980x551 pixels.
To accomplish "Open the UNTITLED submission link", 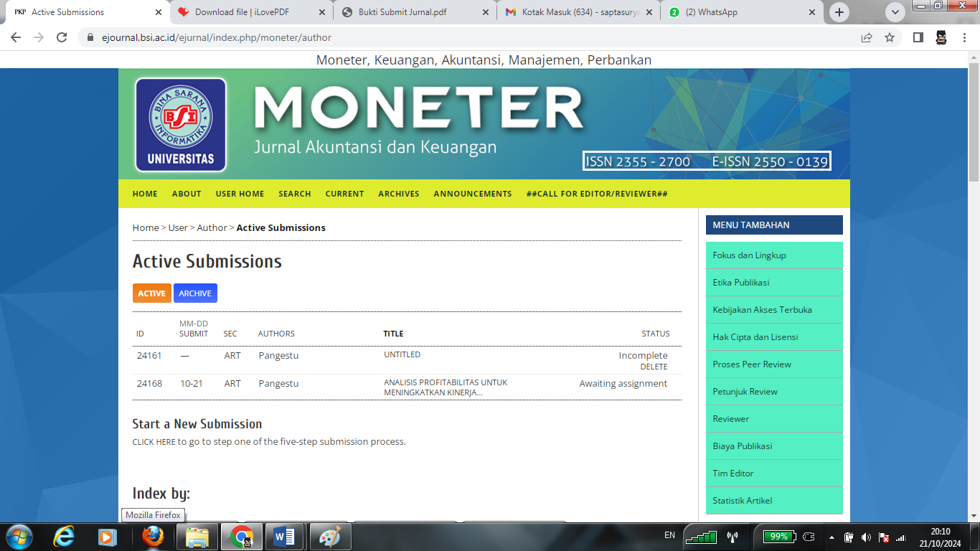I will [x=402, y=354].
